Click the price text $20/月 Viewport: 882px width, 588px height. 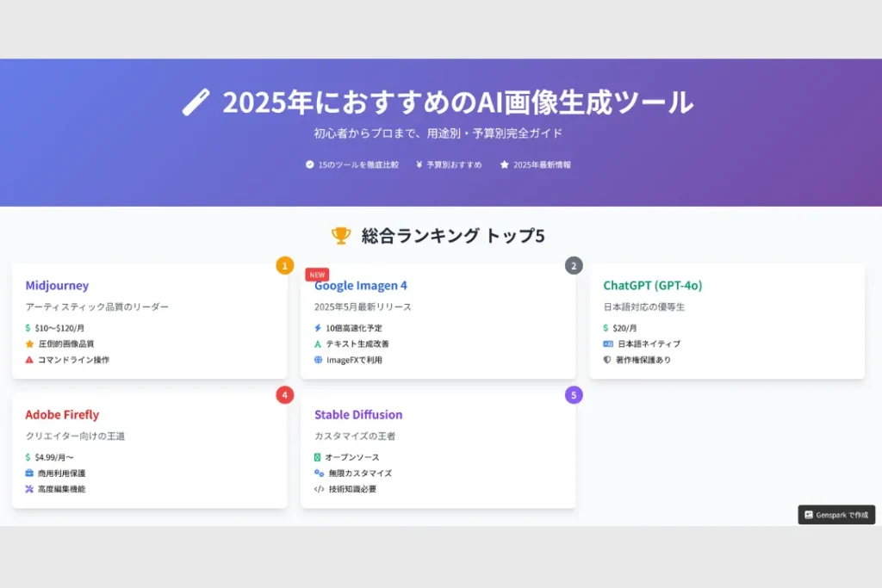(x=625, y=328)
